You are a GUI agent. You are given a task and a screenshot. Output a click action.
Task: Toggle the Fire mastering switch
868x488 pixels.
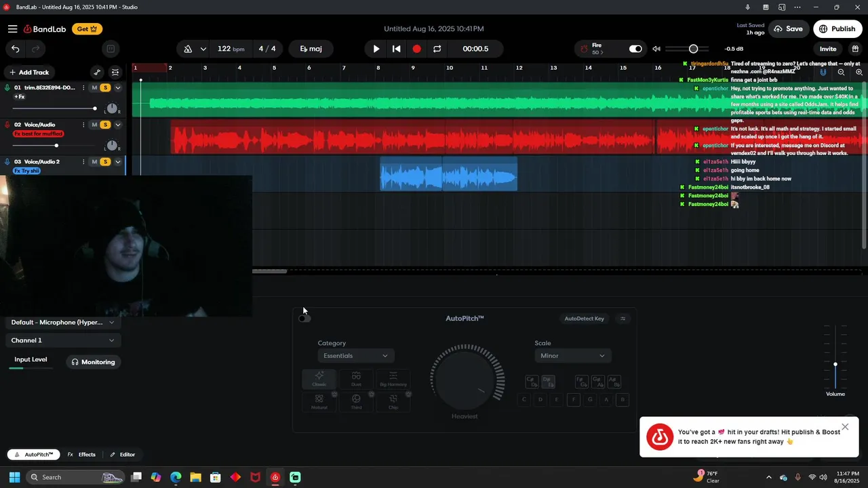click(635, 49)
